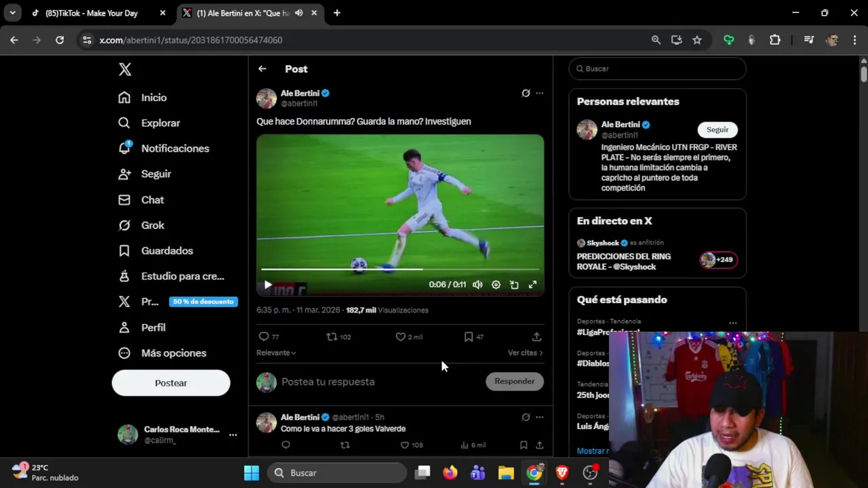The image size is (868, 488).
Task: Bookmark this page with the star icon
Action: coord(697,40)
